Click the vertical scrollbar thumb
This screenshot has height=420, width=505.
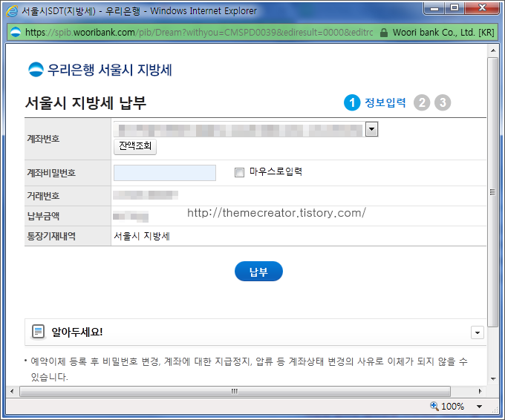click(x=492, y=192)
